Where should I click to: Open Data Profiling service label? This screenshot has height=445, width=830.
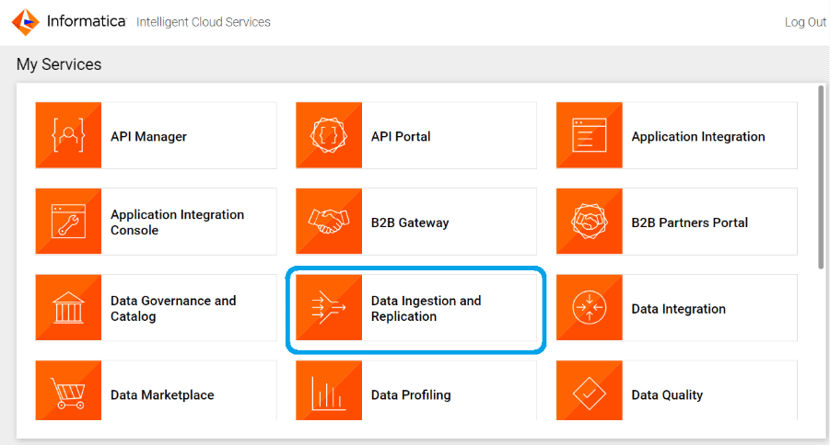click(x=411, y=395)
